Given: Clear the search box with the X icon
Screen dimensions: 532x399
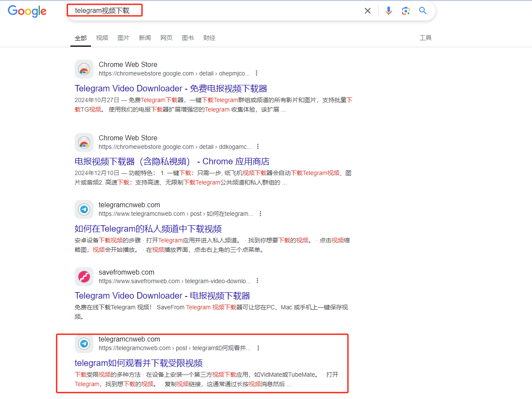Looking at the screenshot, I should (x=368, y=11).
